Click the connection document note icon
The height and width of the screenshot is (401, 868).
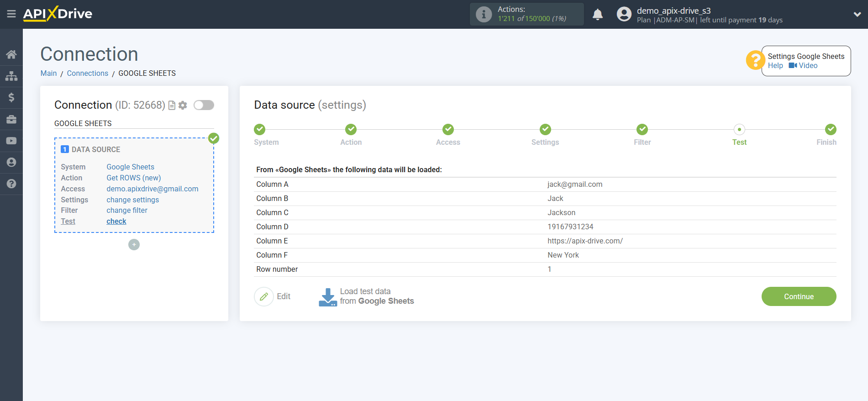tap(172, 106)
